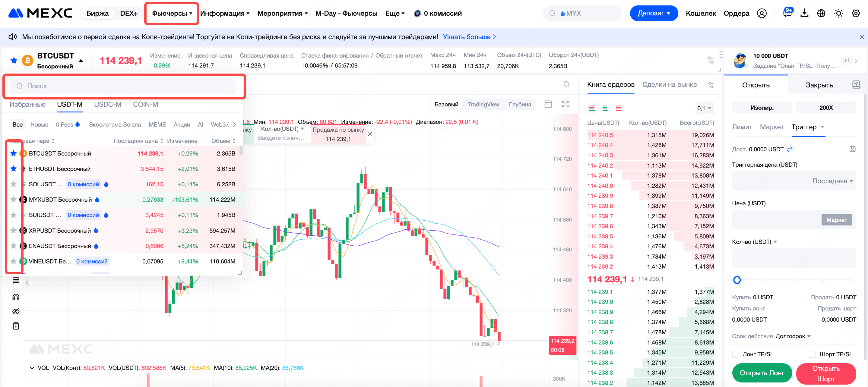Follow the Узнать больше link
The image size is (868, 387).
pyautogui.click(x=469, y=37)
